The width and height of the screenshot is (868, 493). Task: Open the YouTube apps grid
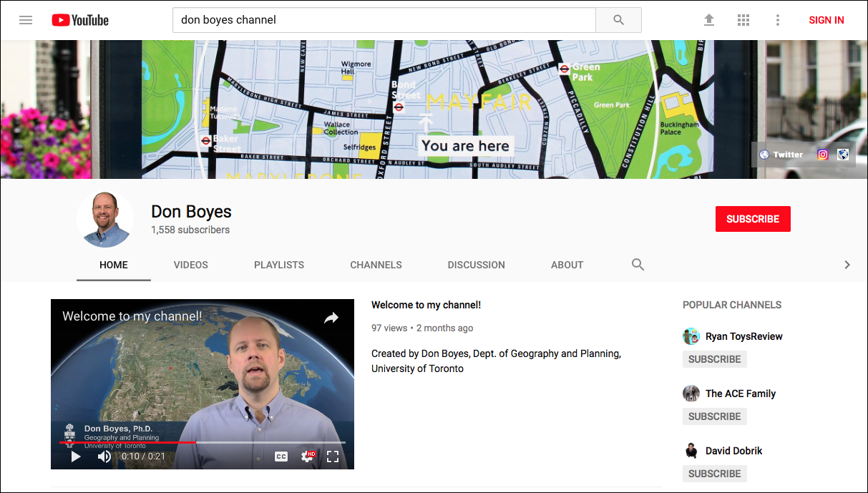(743, 20)
